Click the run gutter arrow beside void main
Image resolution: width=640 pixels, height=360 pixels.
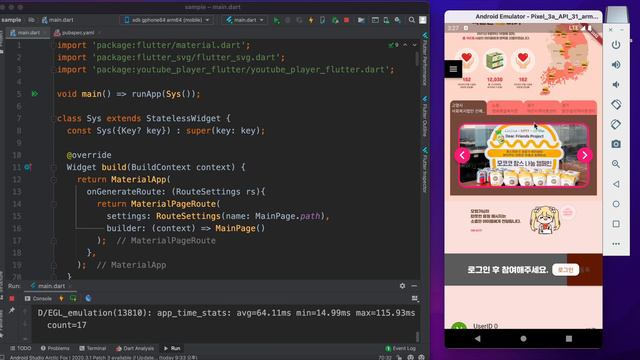[35, 94]
